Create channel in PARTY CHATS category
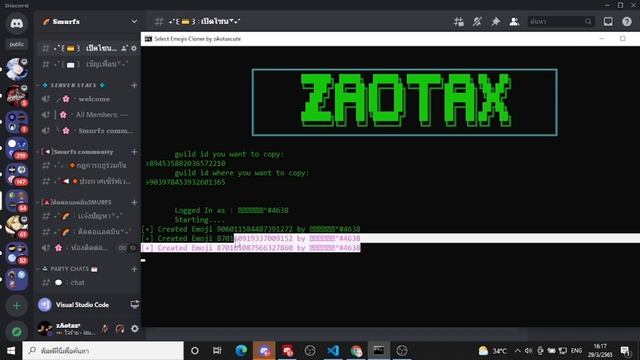Screen dimensions: 640x360 (134, 269)
